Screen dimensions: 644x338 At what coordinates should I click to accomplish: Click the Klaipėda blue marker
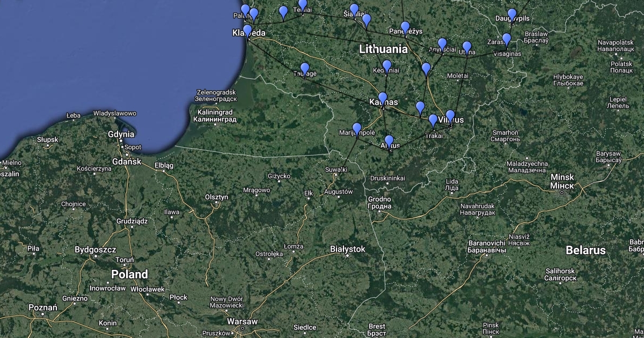click(247, 31)
